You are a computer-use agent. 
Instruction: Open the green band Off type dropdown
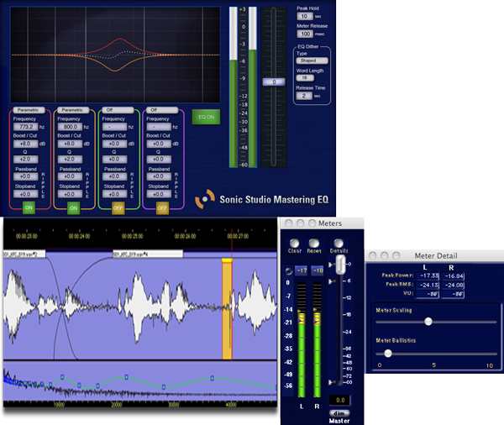coord(118,110)
